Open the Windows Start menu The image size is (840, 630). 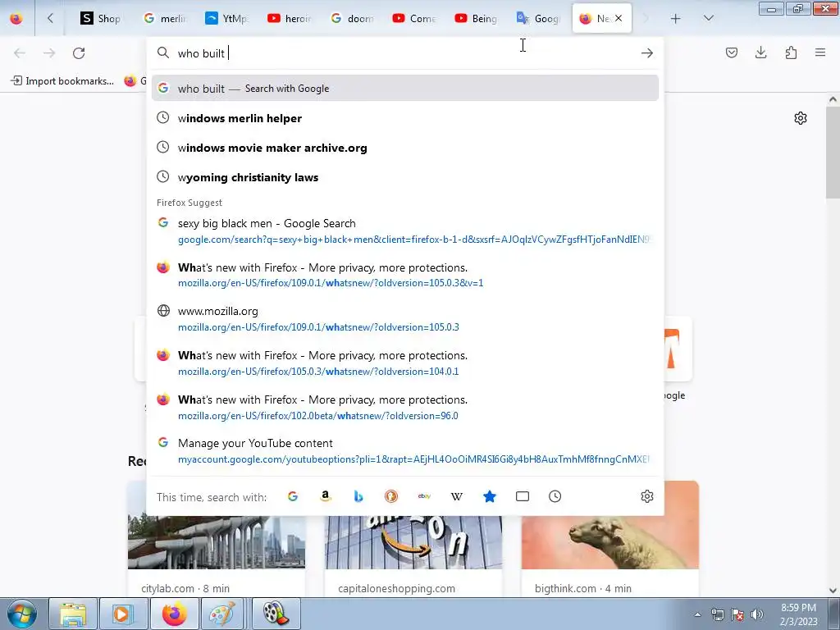tap(21, 614)
